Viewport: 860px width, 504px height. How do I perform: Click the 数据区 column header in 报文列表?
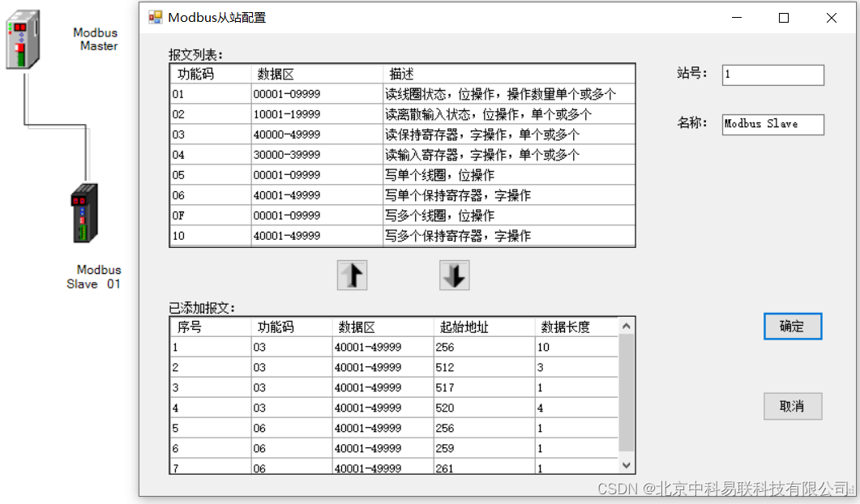point(317,74)
